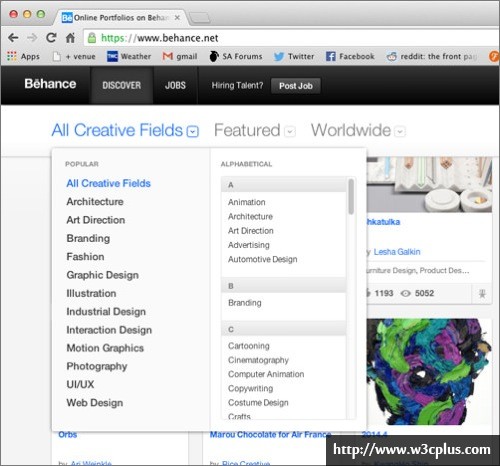
Task: Pick Web Design in popular fields
Action: (x=95, y=403)
